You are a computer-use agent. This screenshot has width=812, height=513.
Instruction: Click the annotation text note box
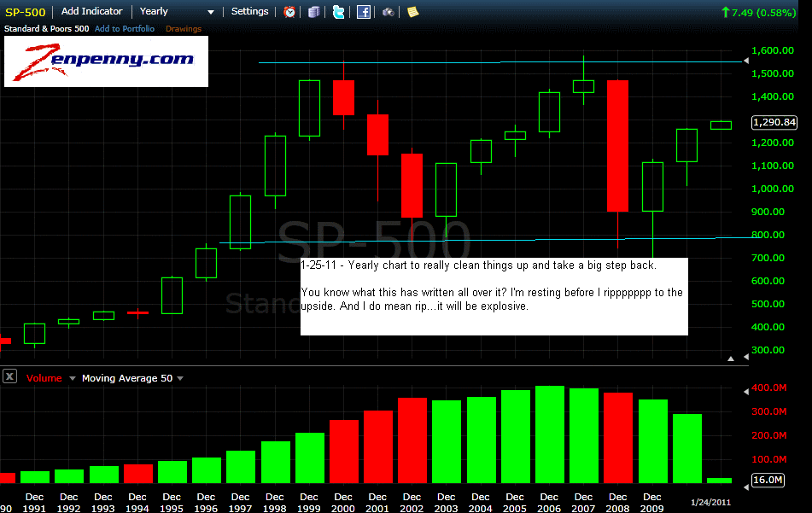pyautogui.click(x=494, y=297)
